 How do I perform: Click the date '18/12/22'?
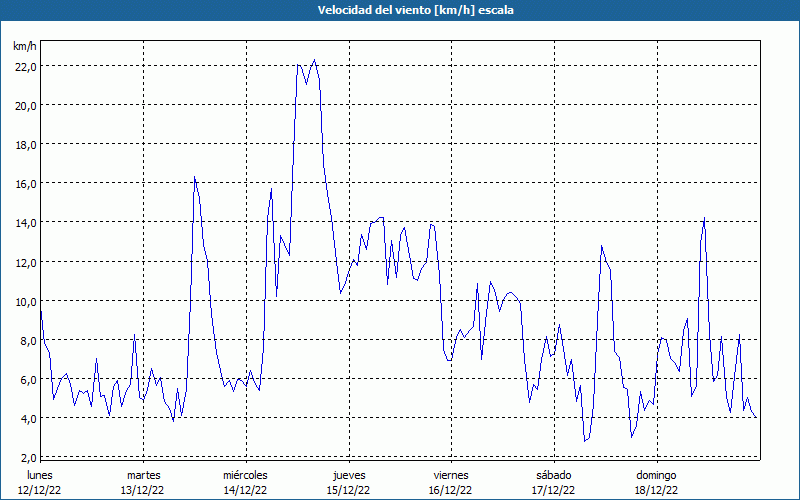(657, 490)
